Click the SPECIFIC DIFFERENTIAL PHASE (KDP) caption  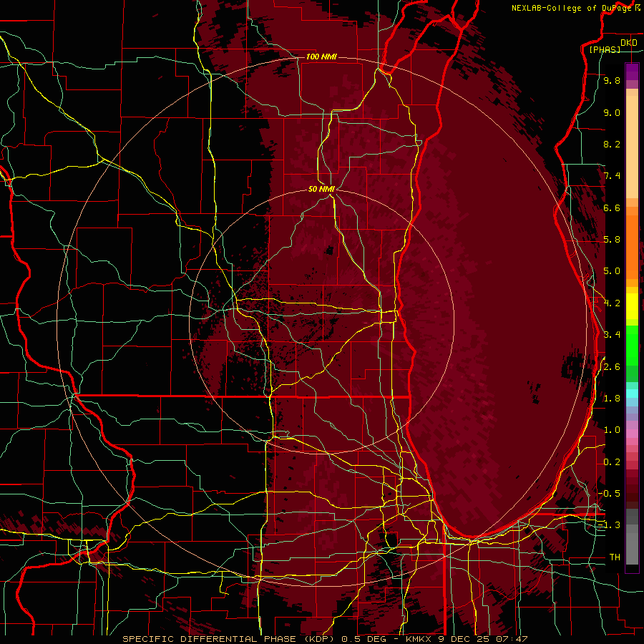click(x=230, y=639)
